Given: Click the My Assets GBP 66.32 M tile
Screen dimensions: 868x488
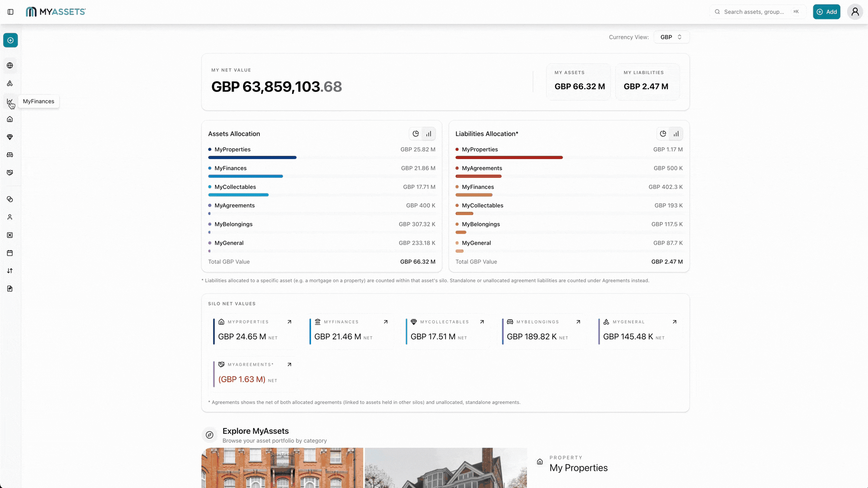Looking at the screenshot, I should [x=578, y=82].
